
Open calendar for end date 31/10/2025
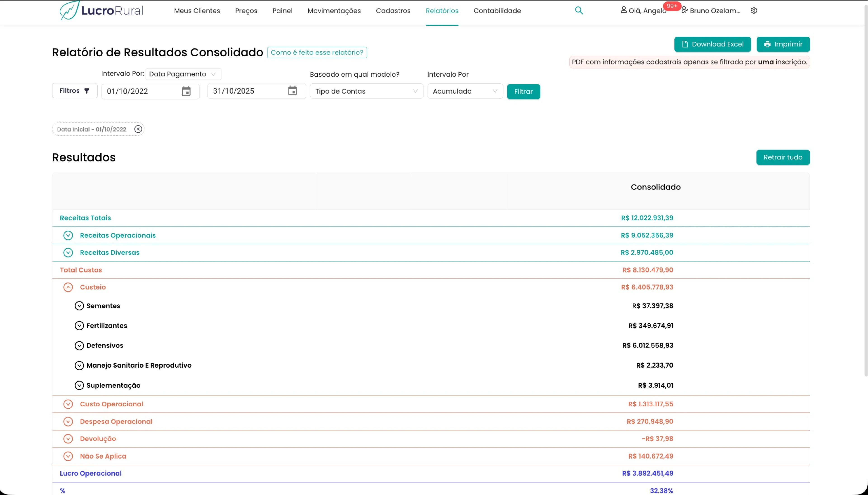[292, 91]
